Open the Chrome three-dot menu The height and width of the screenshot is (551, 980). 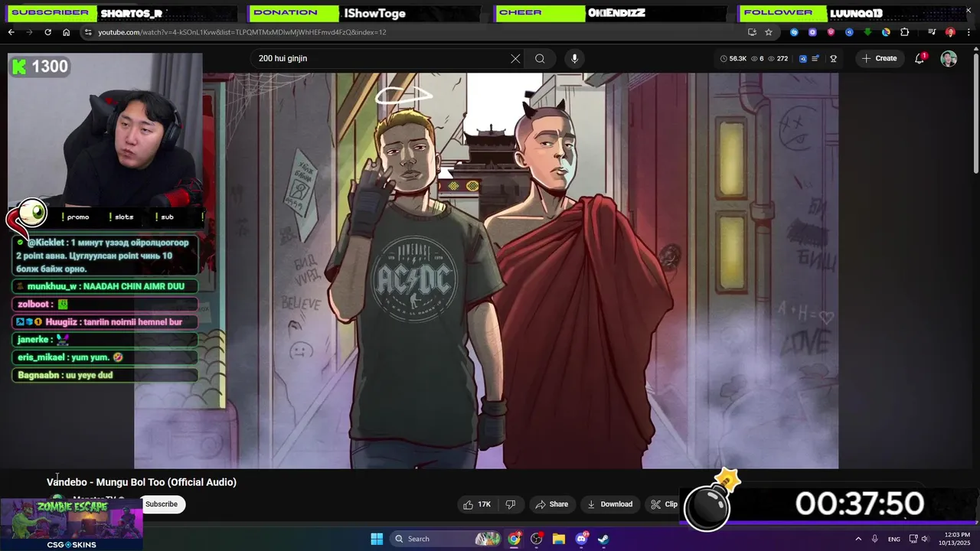(969, 32)
